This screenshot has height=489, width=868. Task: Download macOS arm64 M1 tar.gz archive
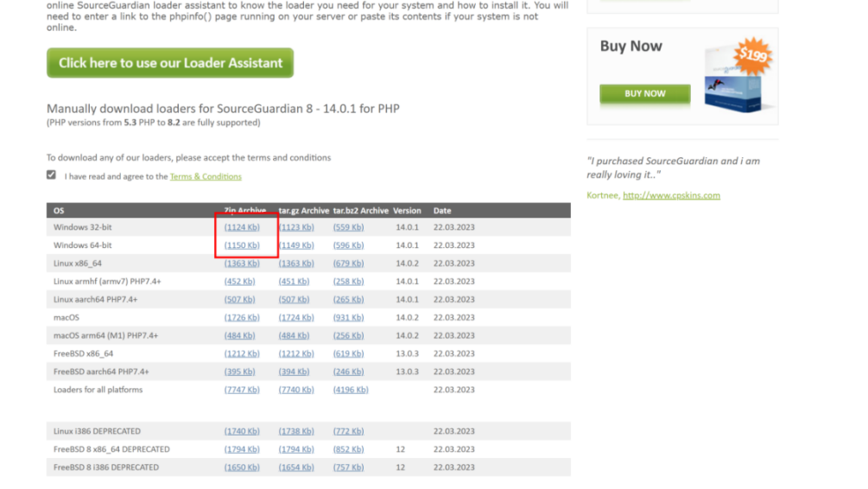(x=294, y=335)
